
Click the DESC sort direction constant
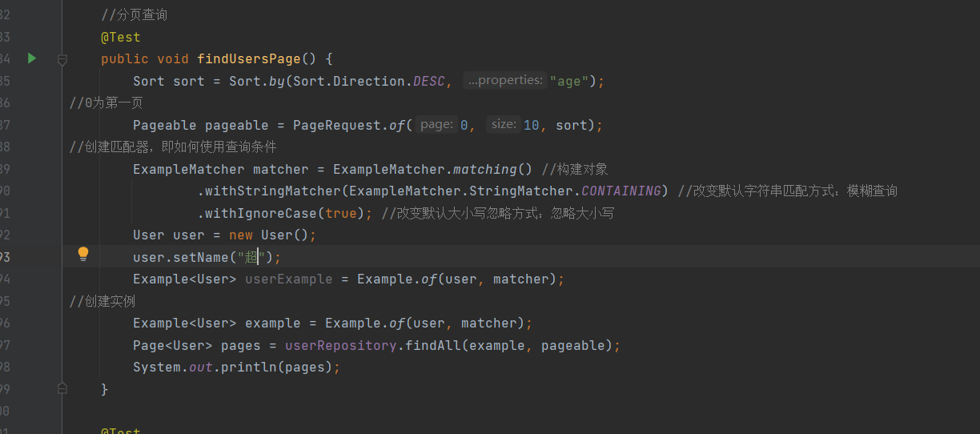[428, 81]
